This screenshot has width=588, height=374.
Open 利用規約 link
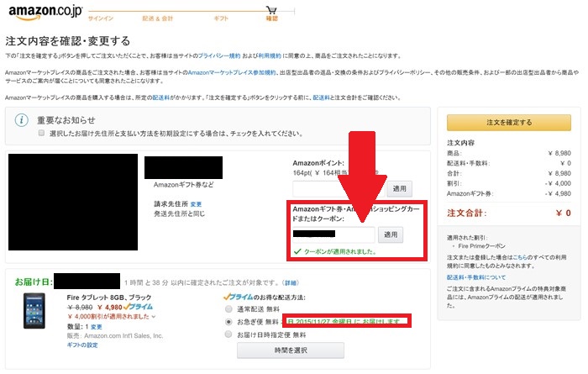pos(270,56)
